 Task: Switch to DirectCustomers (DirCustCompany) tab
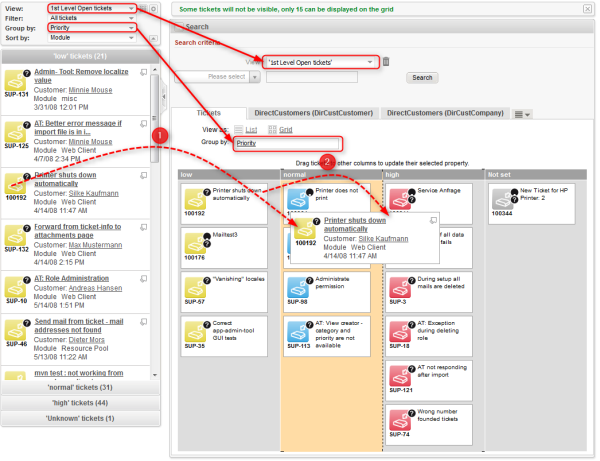pyautogui.click(x=445, y=113)
